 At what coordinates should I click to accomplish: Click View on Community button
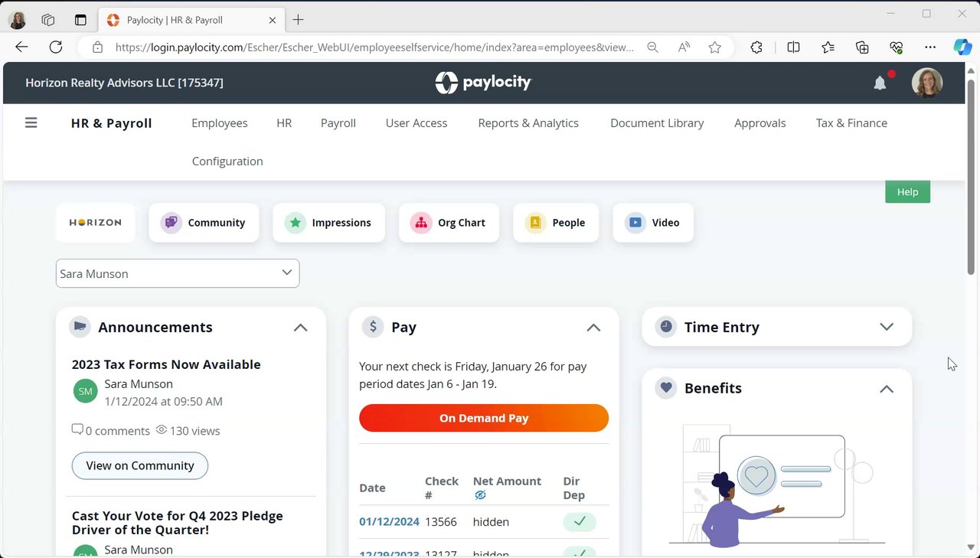[140, 465]
